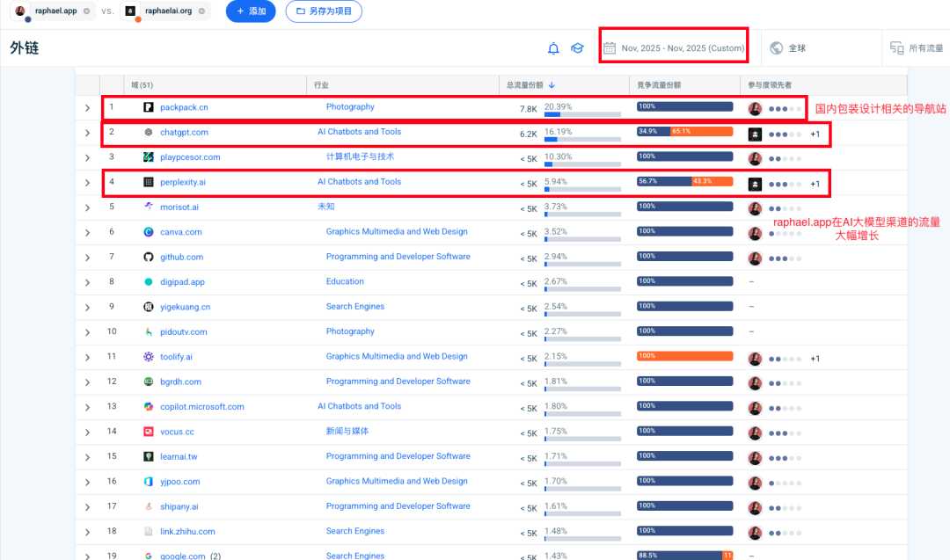The height and width of the screenshot is (560, 950).
Task: Click the canva.com favicon
Action: (149, 232)
